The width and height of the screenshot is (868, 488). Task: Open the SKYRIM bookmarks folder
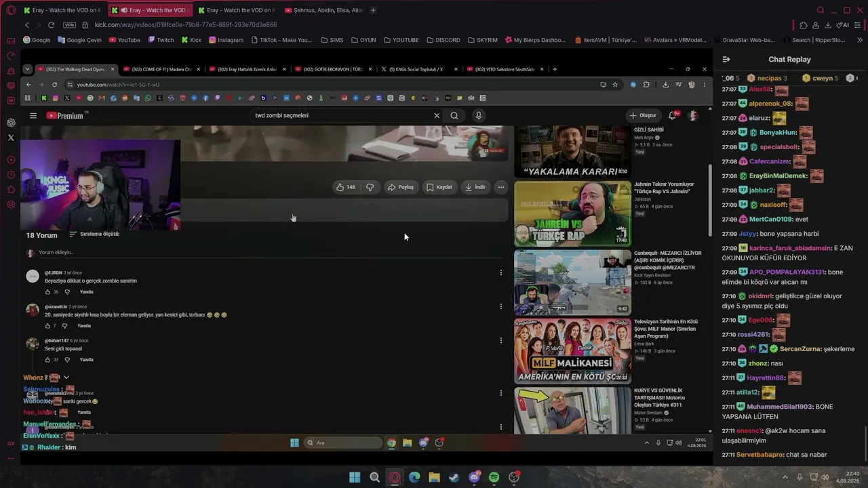pyautogui.click(x=482, y=40)
